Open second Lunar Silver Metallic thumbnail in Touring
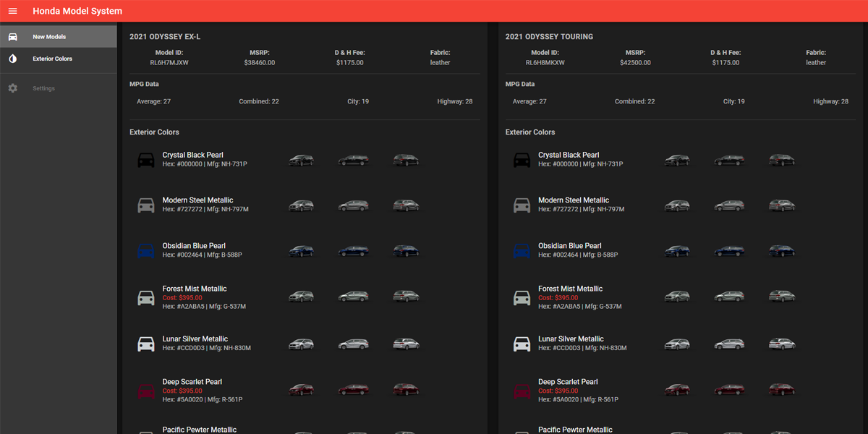 730,344
